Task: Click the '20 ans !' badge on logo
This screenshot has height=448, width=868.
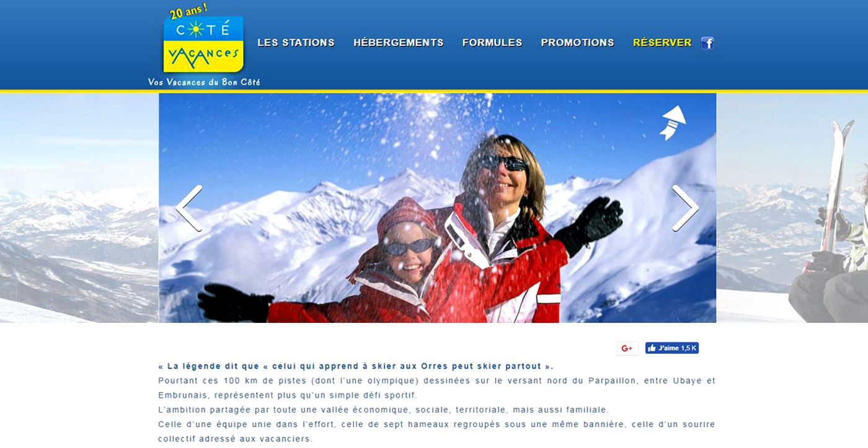Action: 188,11
